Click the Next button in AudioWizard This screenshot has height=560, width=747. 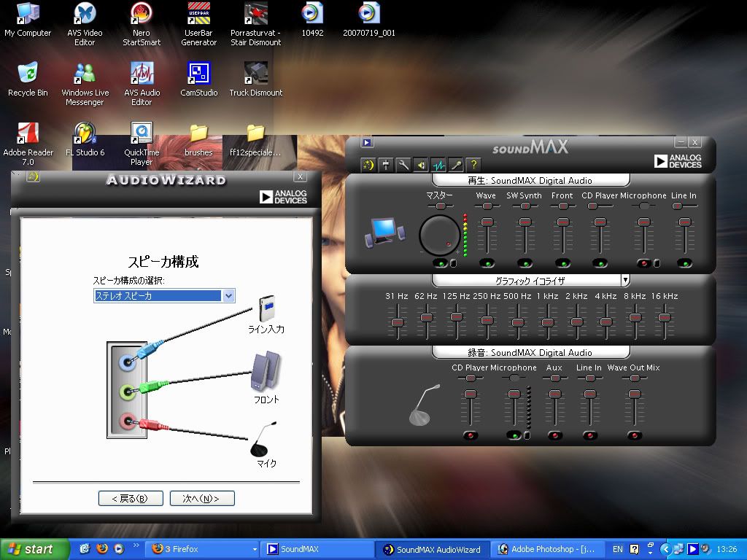202,499
